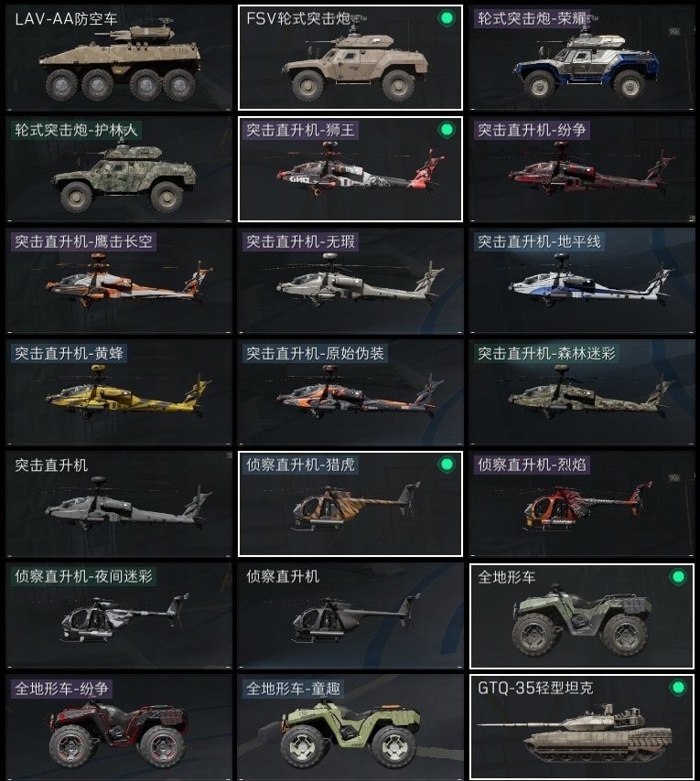Select 侦察直升机-夜间迷彩 scout helicopter skin
700x781 pixels.
(119, 615)
